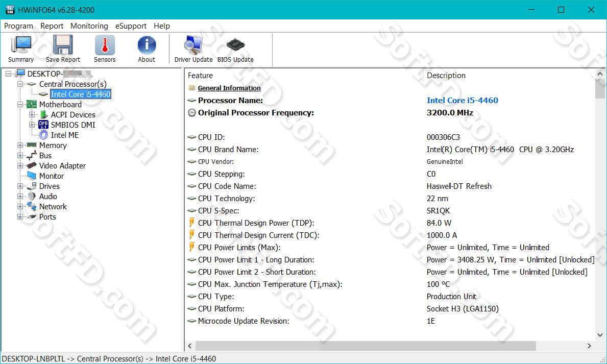This screenshot has height=364, width=607.
Task: Click the lightning icon beside CPU Thermal Design Power
Action: click(191, 223)
